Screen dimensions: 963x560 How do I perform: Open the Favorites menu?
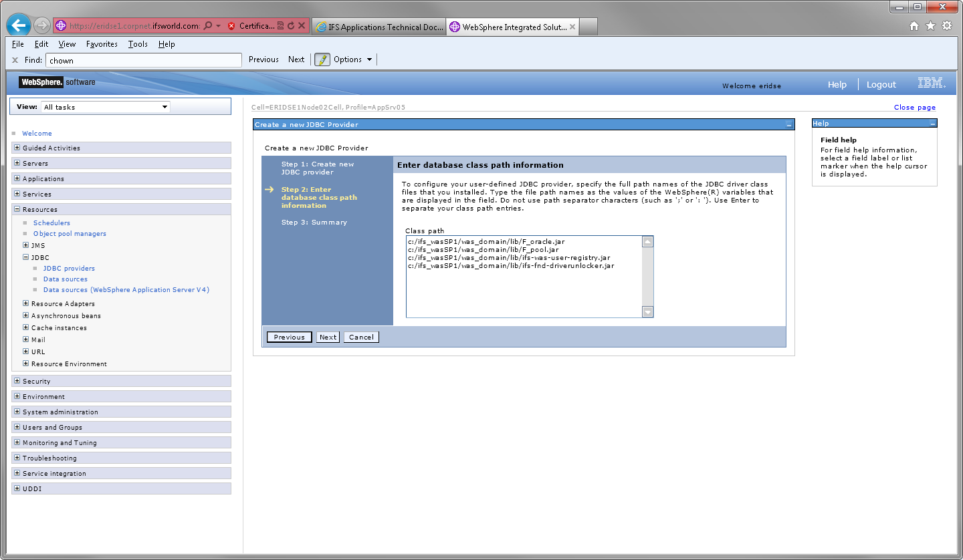(102, 44)
